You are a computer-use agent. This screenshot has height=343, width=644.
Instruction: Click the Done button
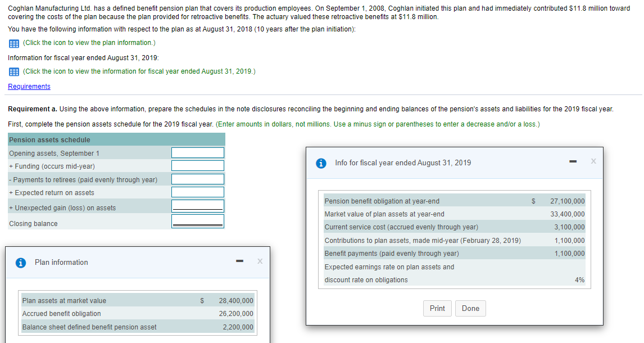coord(470,308)
